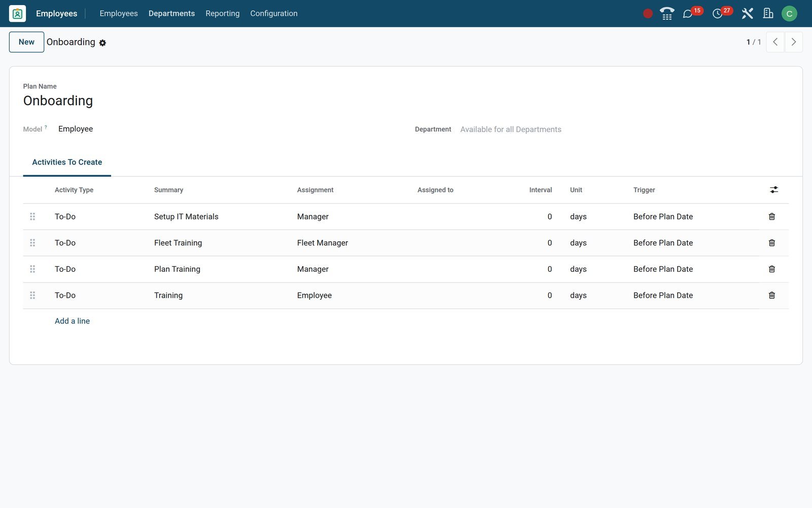The height and width of the screenshot is (508, 812).
Task: Click the Activity Type column header
Action: pyautogui.click(x=74, y=190)
